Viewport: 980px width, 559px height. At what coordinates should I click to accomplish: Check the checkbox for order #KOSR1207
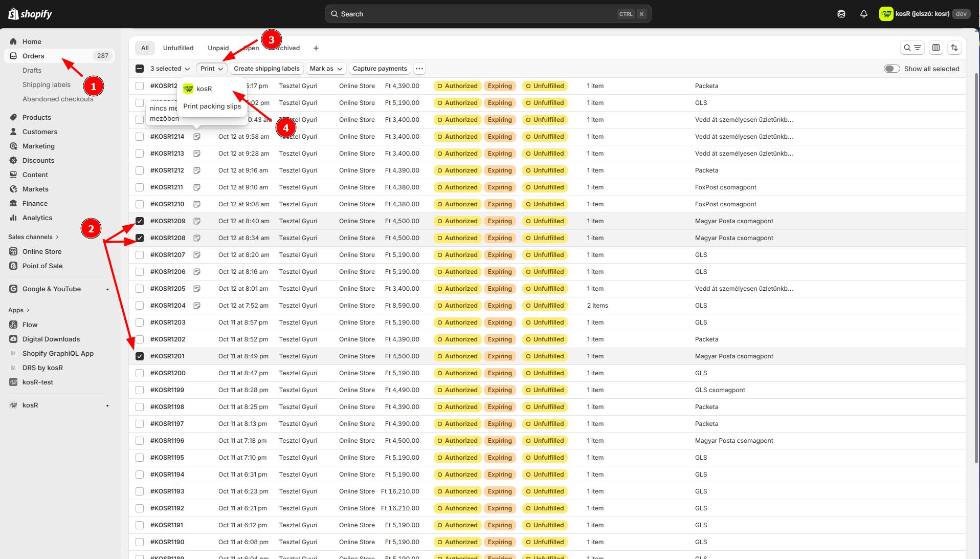140,255
